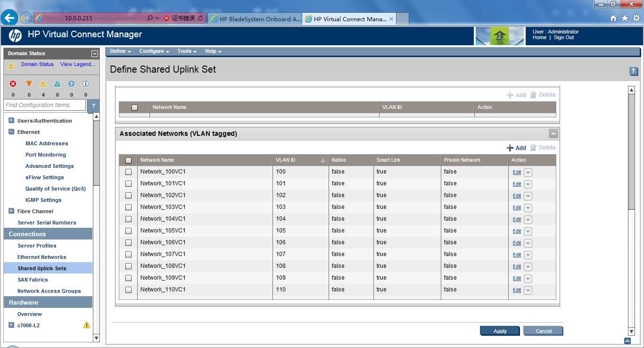Check the Network_105VC1 row checkbox
The height and width of the screenshot is (348, 644).
128,231
